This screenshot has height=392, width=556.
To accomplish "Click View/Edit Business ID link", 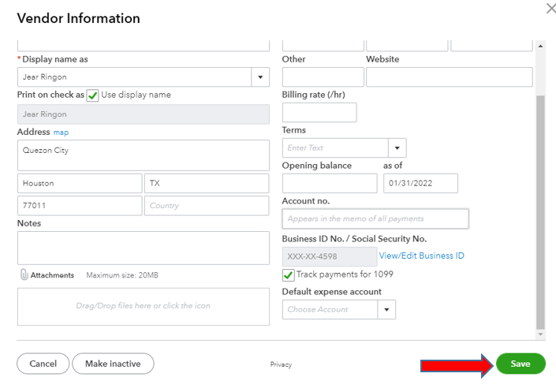I will pos(421,256).
